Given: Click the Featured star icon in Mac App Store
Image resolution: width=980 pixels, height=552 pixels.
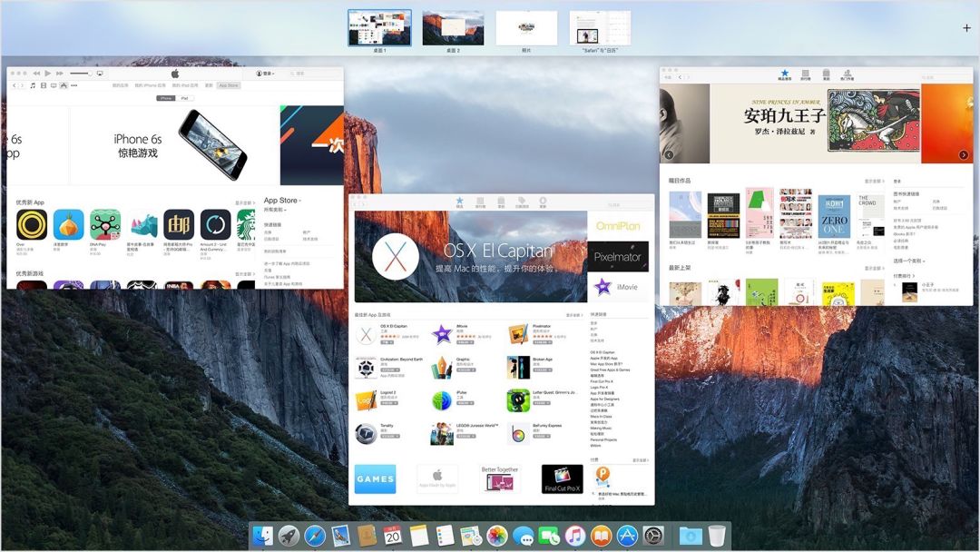Looking at the screenshot, I should (459, 202).
